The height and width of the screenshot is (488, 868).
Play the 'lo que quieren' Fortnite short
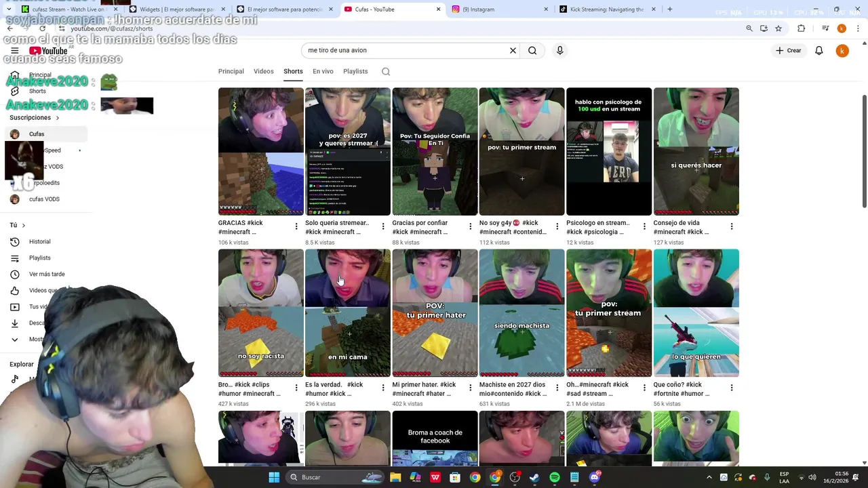(696, 312)
